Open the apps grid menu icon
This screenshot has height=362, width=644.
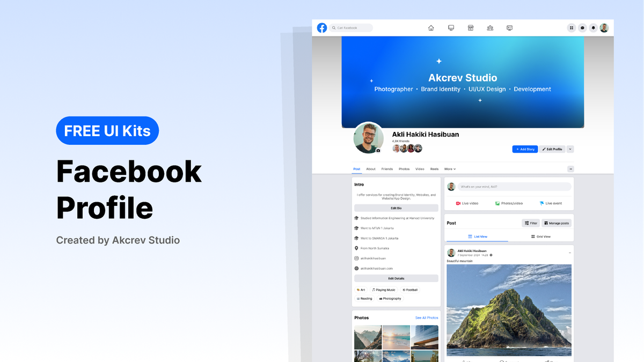[x=572, y=28]
